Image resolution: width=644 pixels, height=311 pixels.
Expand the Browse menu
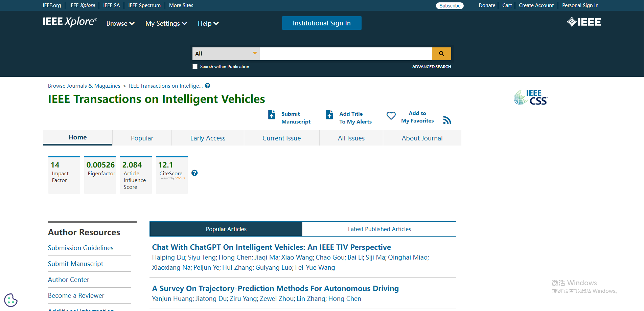120,23
